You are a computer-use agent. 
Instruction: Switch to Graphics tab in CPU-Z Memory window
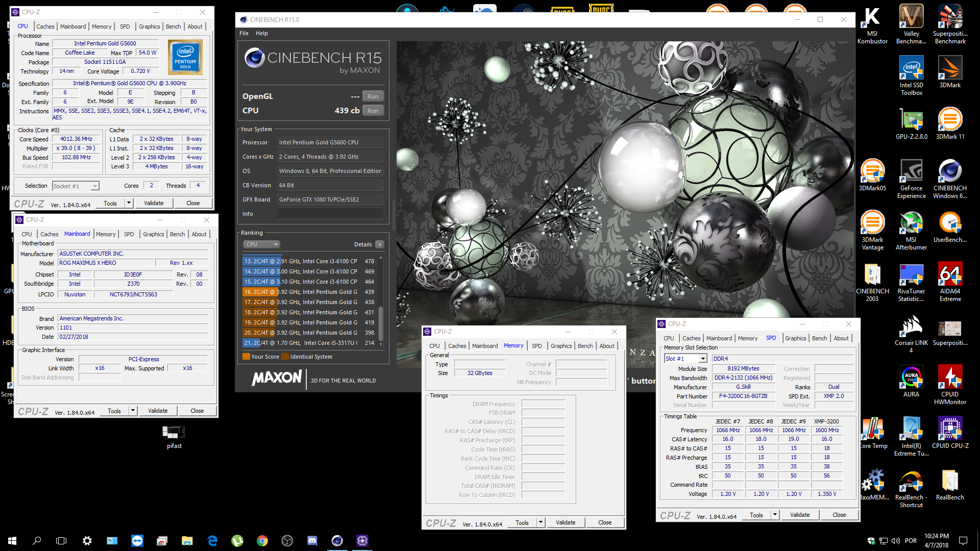(x=561, y=346)
